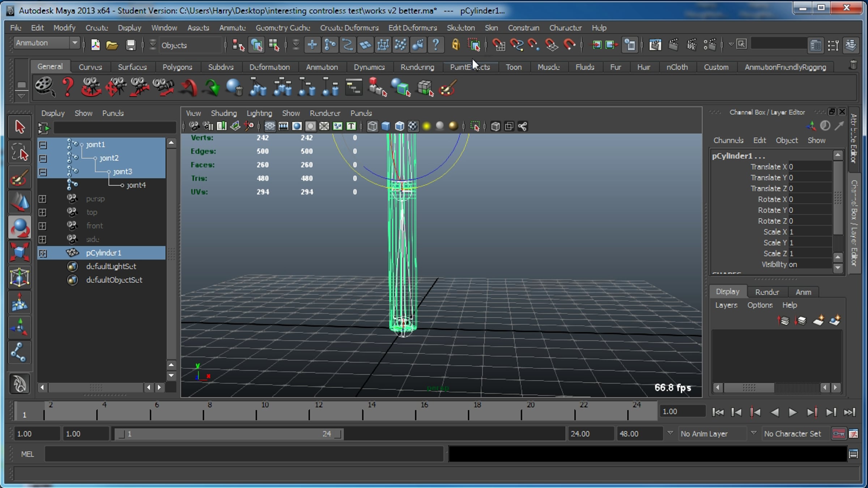868x488 pixels.
Task: Select the Scale tool in toolbox
Action: (19, 252)
